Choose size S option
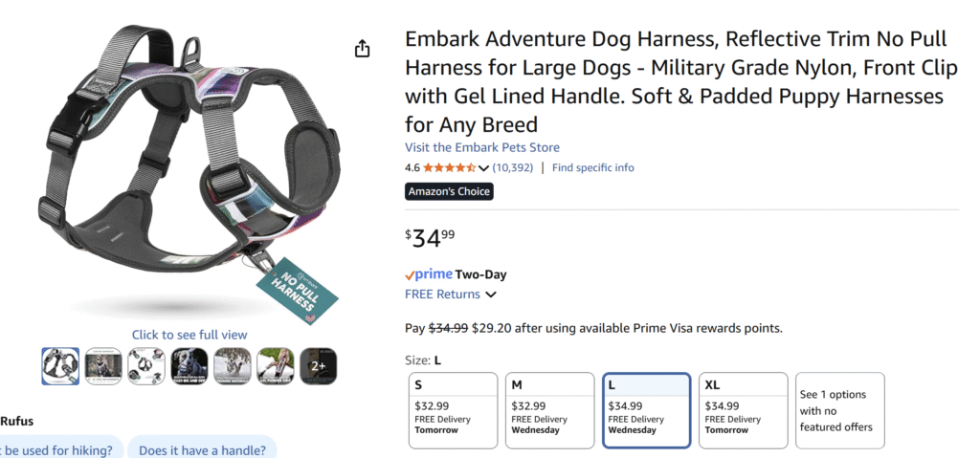The image size is (980, 458). tap(453, 410)
